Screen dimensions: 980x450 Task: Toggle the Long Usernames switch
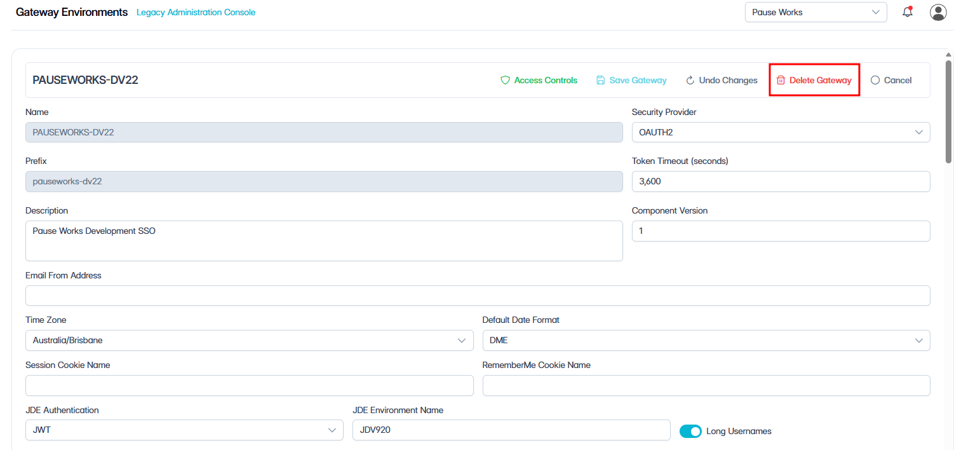click(x=690, y=432)
